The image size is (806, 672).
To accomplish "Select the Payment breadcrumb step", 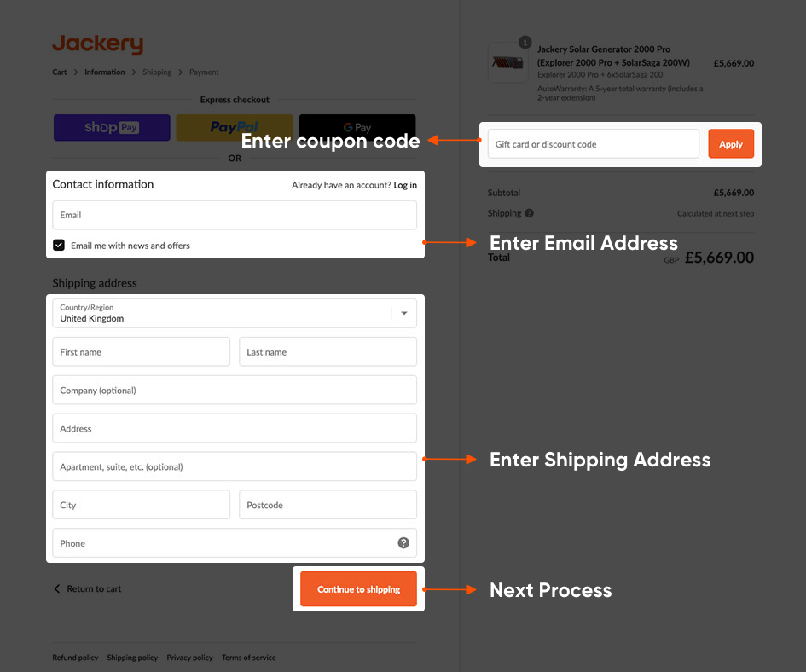I will pos(204,72).
